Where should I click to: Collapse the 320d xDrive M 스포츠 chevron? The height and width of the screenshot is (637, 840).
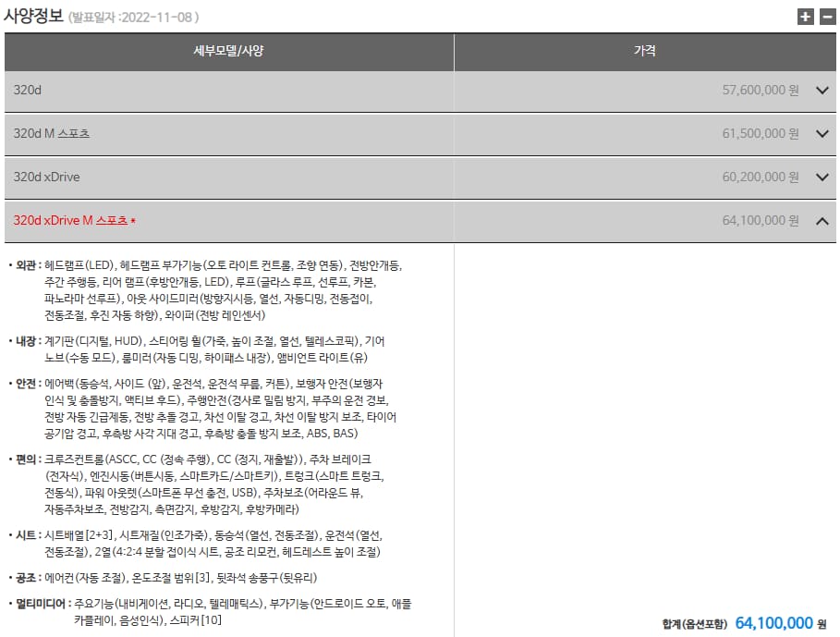pyautogui.click(x=822, y=221)
